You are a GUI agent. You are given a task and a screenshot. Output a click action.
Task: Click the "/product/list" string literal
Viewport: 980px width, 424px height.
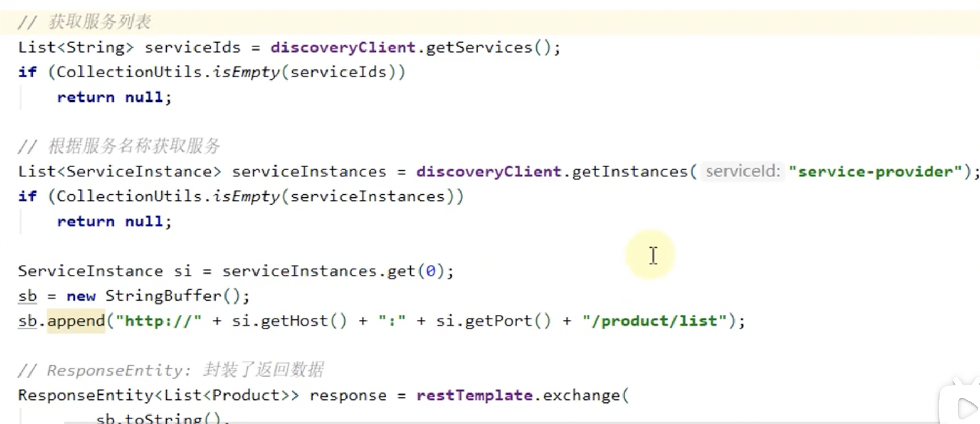(655, 321)
